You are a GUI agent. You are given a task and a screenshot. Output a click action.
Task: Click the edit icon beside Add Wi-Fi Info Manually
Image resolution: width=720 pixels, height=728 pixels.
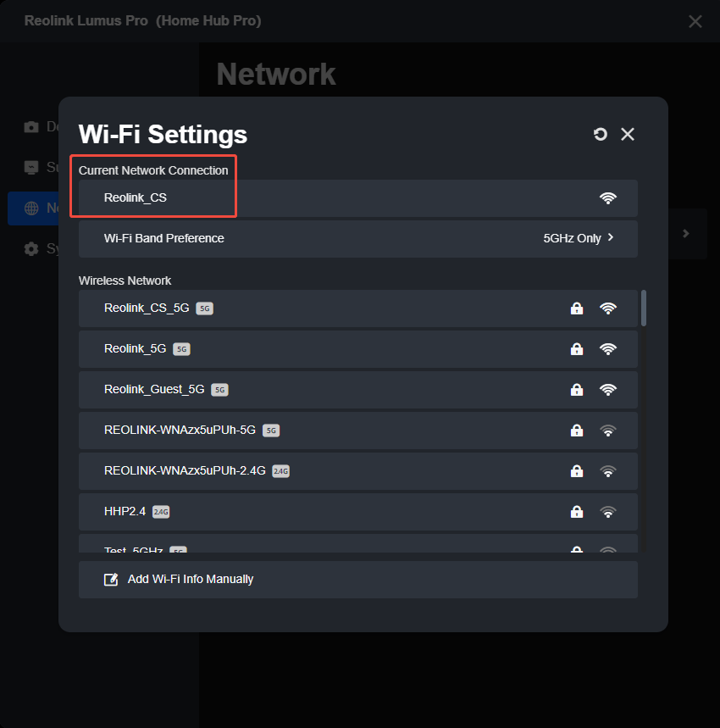coord(111,580)
